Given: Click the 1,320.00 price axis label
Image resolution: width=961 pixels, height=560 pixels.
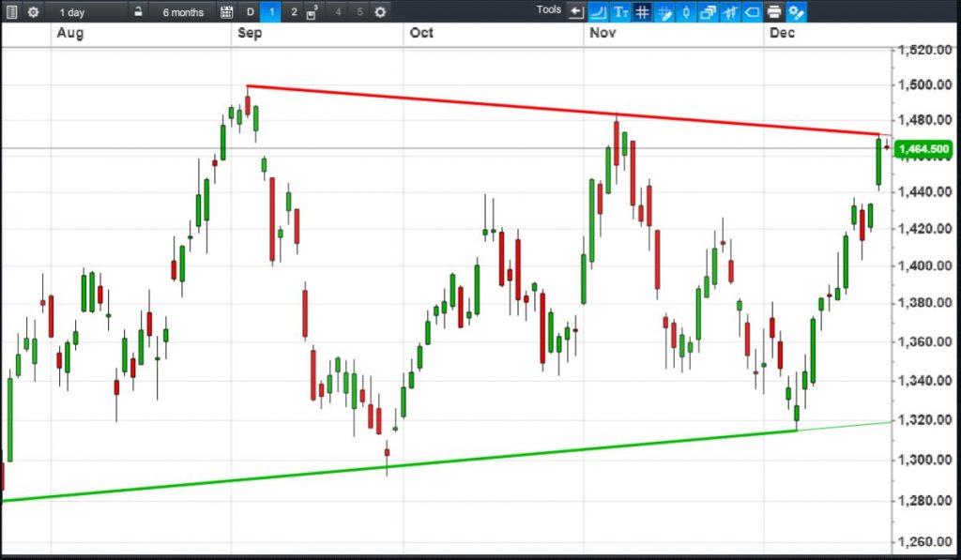Looking at the screenshot, I should click(925, 420).
